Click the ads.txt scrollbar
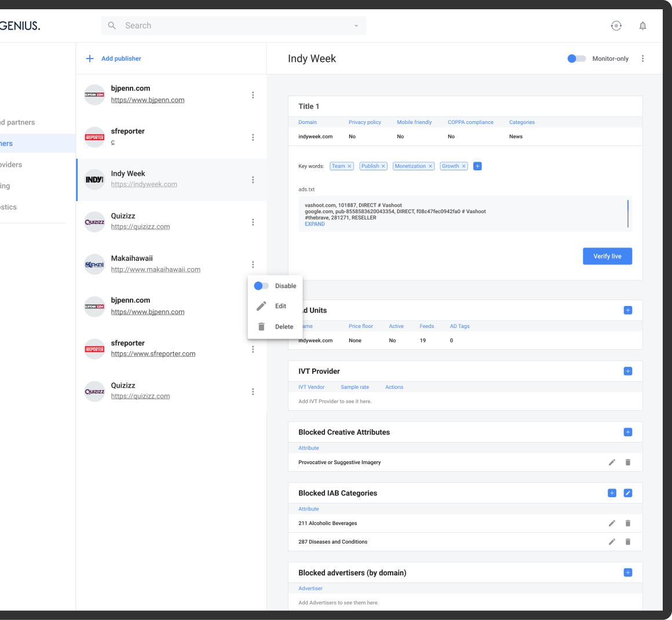The height and width of the screenshot is (620, 672). [628, 214]
